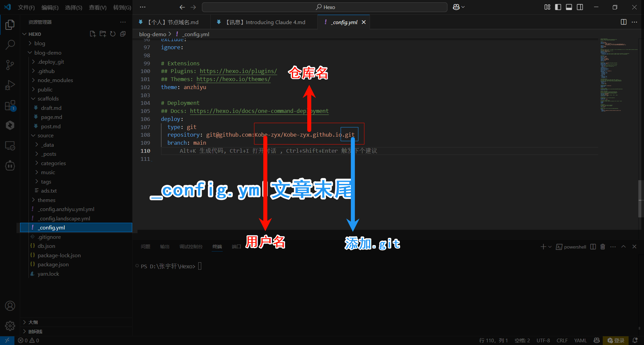
Task: Change UTF-8 encoding setting
Action: coord(543,340)
